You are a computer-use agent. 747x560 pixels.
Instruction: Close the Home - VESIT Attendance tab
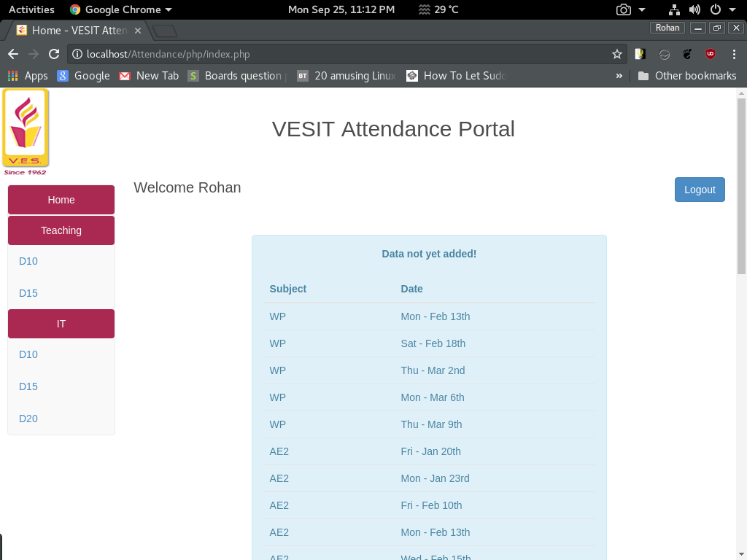[x=138, y=31]
